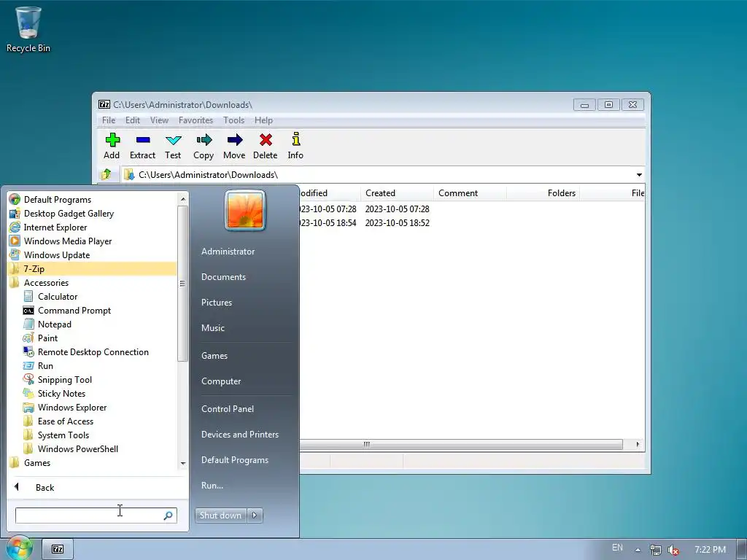Open Sticky Notes
Image resolution: width=747 pixels, height=560 pixels.
(61, 393)
